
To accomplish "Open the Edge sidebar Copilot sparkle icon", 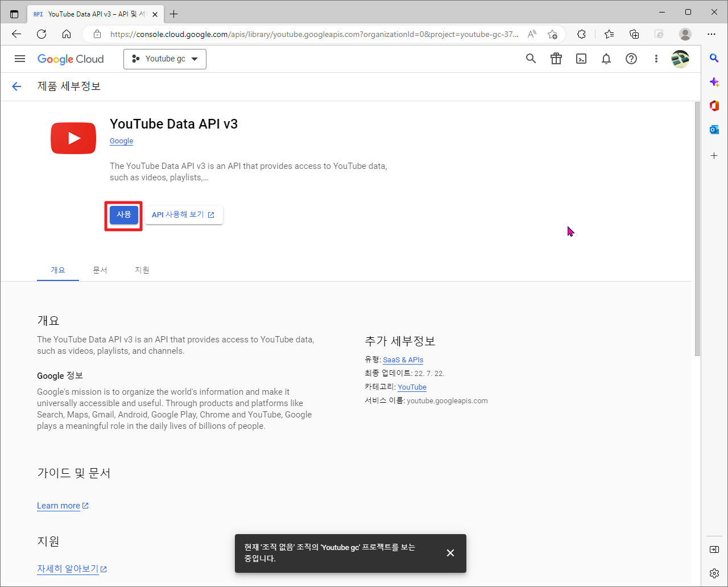I will (714, 82).
